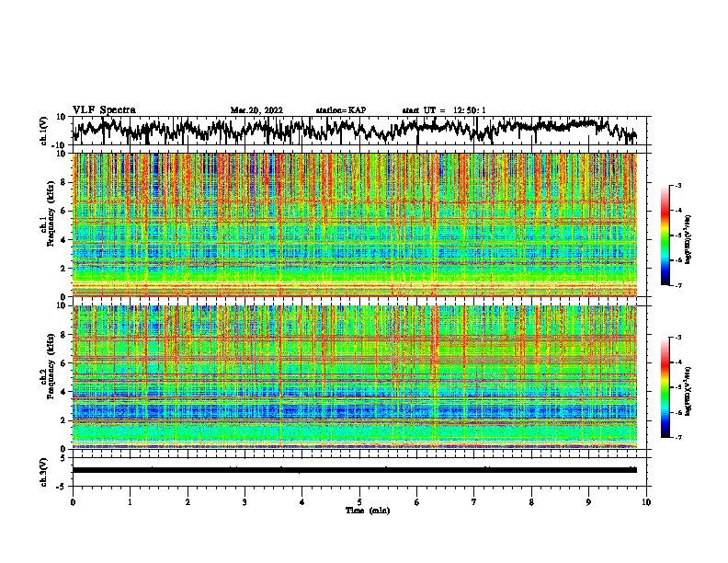Click the ch.2 color scale bar
The height and width of the screenshot is (563, 728).
[665, 387]
